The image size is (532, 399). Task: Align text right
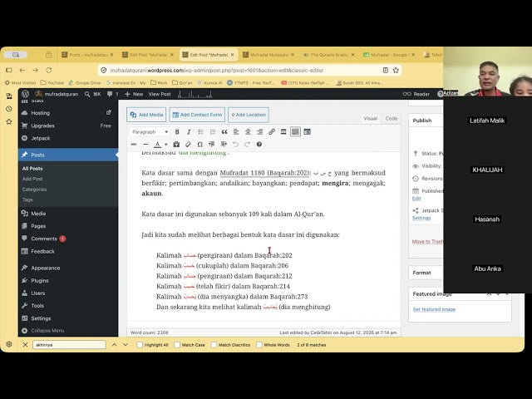tap(260, 131)
